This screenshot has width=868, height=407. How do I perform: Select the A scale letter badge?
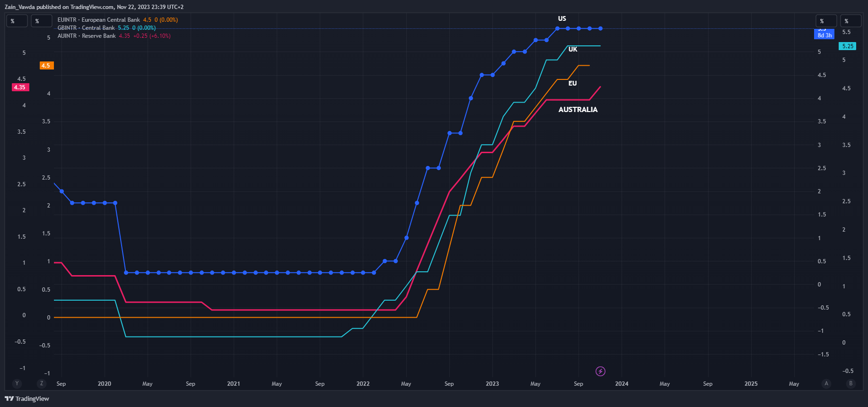click(826, 383)
